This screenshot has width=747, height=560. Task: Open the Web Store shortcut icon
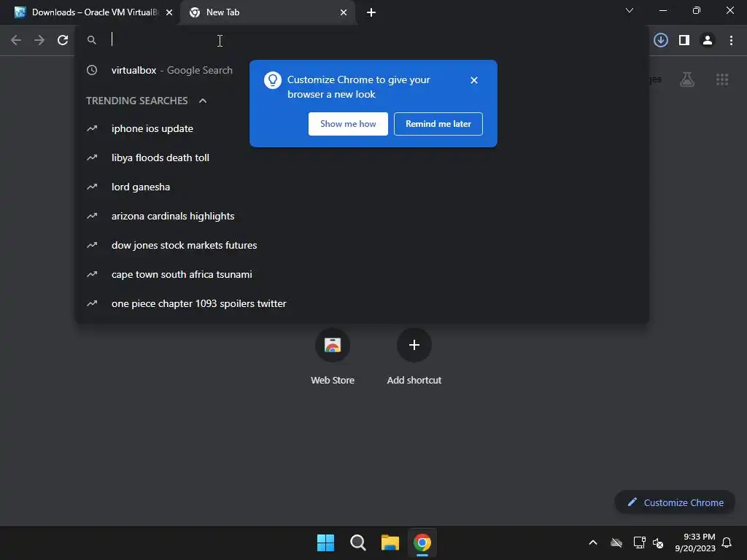pos(333,345)
